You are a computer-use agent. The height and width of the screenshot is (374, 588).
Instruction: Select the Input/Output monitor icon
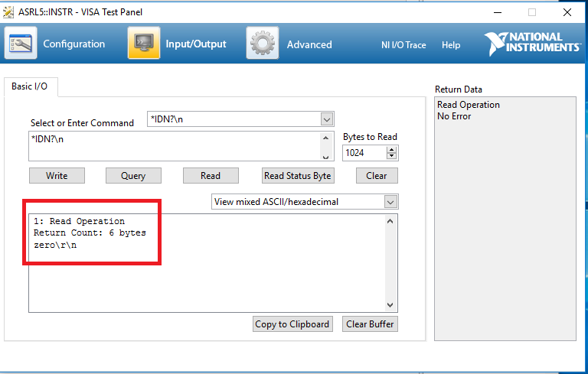(144, 43)
